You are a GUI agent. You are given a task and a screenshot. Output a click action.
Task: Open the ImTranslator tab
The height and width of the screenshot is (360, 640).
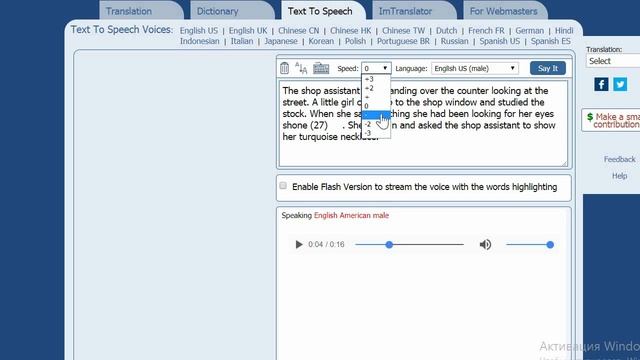[x=414, y=11]
